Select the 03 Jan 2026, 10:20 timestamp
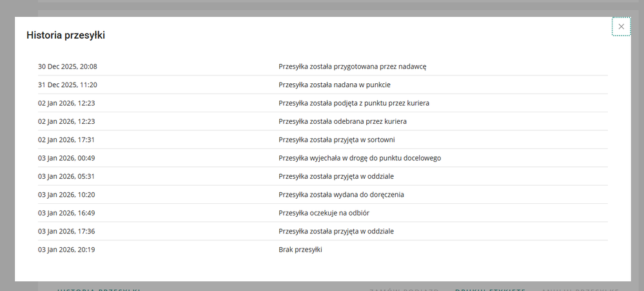The width and height of the screenshot is (644, 291). 68,194
